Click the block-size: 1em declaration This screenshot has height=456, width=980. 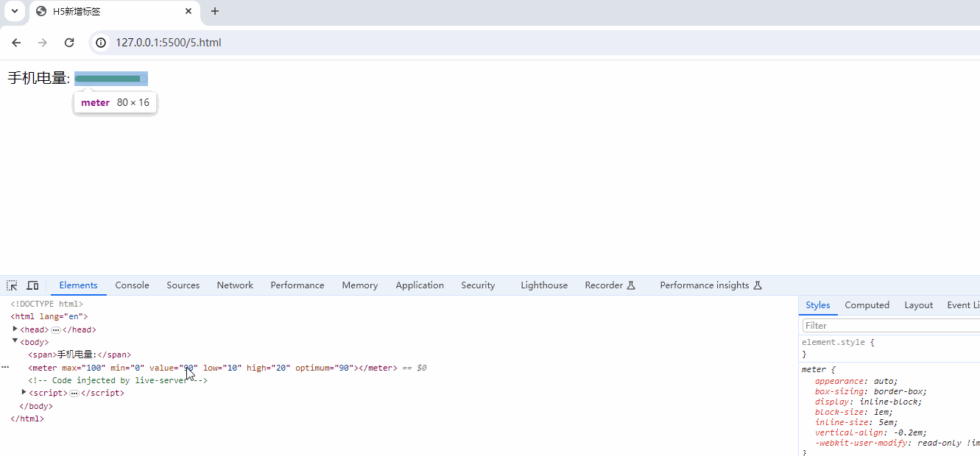click(x=854, y=412)
